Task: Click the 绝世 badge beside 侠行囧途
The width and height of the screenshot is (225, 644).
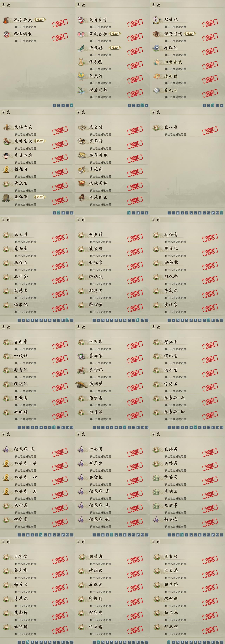Action: pos(190,33)
